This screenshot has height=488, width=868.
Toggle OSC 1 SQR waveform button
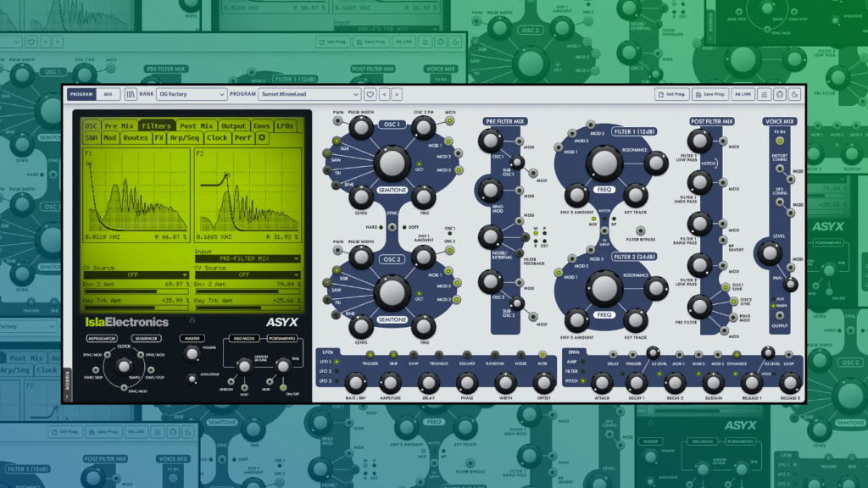click(x=336, y=141)
